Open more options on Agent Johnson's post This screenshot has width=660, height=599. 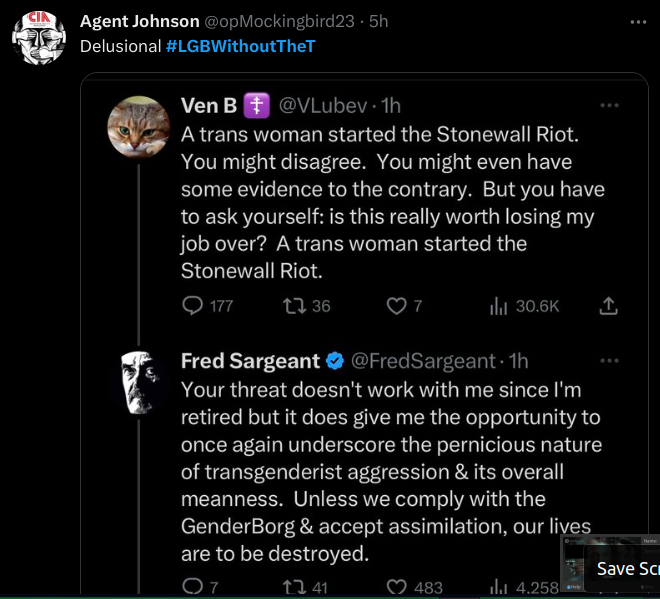pyautogui.click(x=638, y=21)
